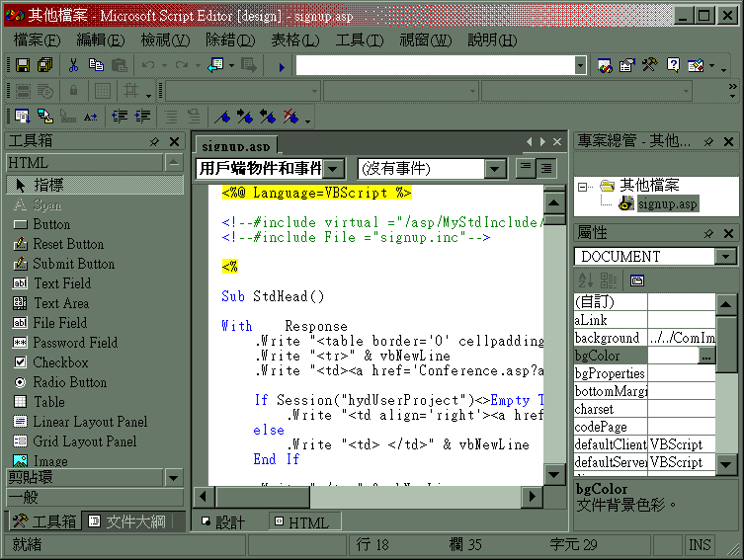Click the Copy icon in toolbar

(96, 65)
